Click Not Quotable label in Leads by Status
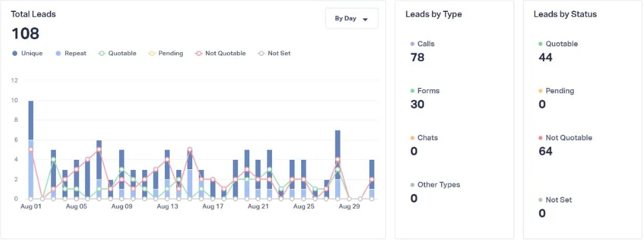Viewport: 644px width, 240px height. click(569, 138)
